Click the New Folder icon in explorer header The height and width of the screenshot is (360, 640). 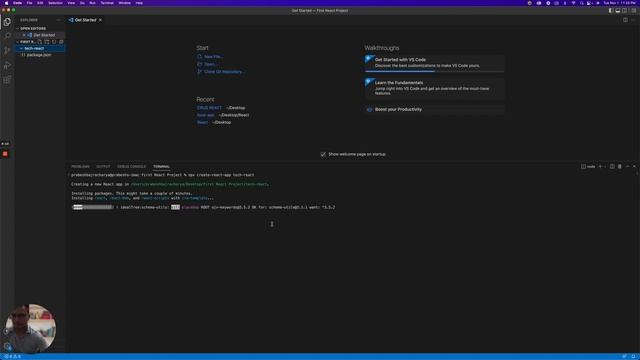pos(47,42)
